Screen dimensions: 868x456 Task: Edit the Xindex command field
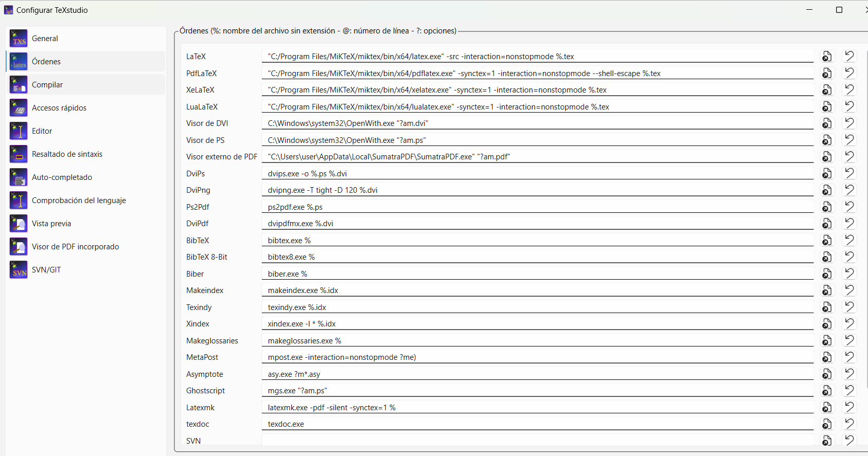click(x=538, y=324)
